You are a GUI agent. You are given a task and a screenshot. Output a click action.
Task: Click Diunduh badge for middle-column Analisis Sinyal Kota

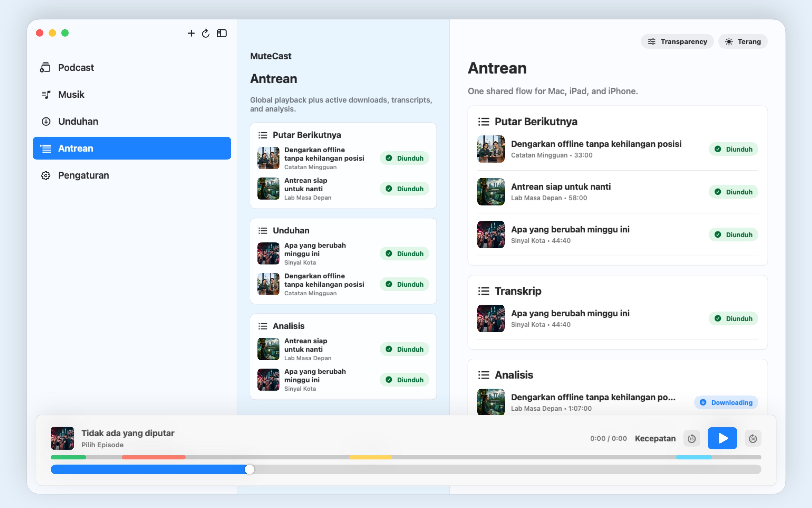[x=404, y=379]
